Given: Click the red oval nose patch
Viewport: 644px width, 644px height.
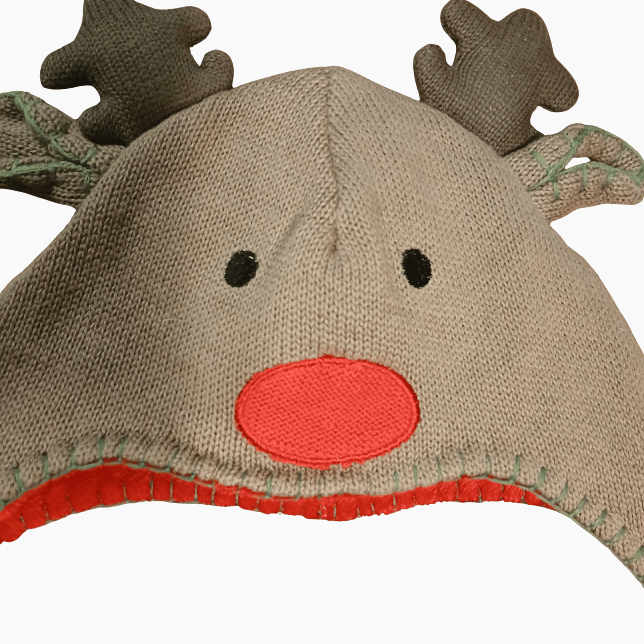Looking at the screenshot, I should 328,413.
